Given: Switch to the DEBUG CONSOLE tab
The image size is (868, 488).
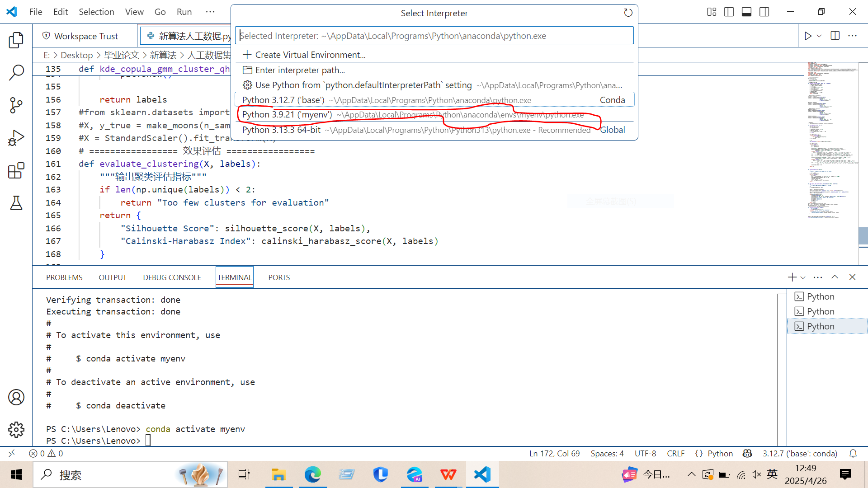Looking at the screenshot, I should click(172, 277).
